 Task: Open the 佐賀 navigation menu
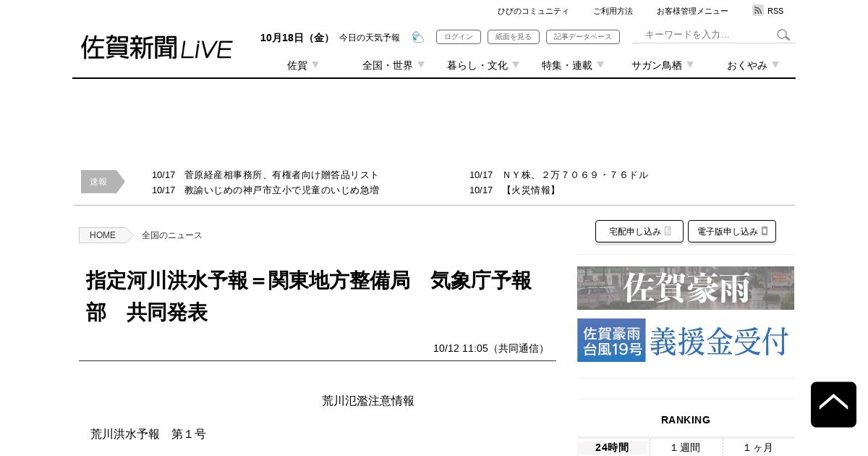click(x=297, y=65)
